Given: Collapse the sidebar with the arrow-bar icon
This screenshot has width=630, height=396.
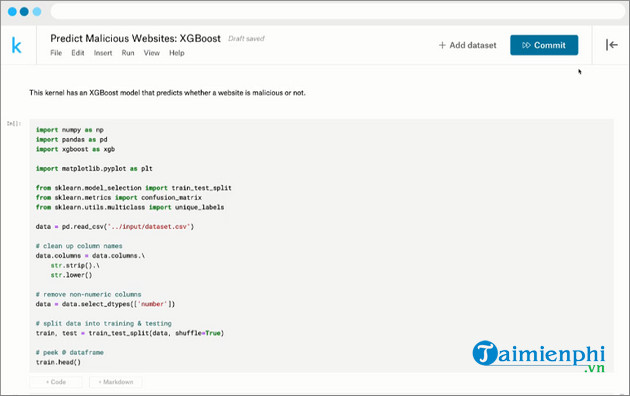Looking at the screenshot, I should pos(612,45).
